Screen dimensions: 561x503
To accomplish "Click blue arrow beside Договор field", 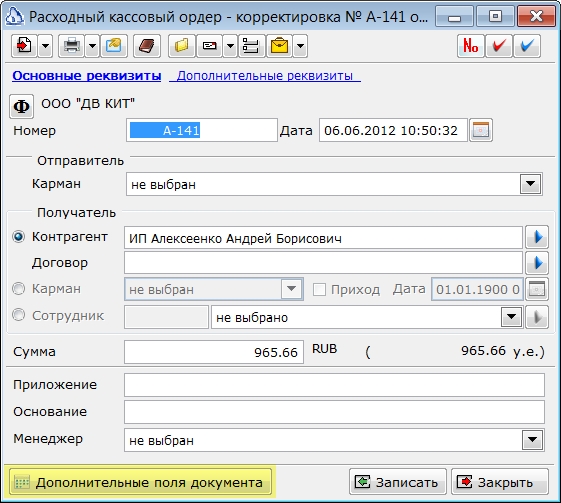I will 537,263.
